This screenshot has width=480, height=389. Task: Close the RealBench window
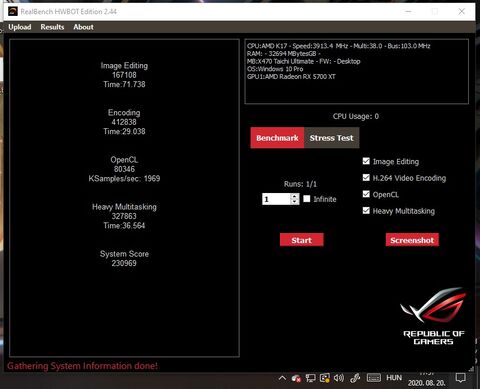coord(462,11)
